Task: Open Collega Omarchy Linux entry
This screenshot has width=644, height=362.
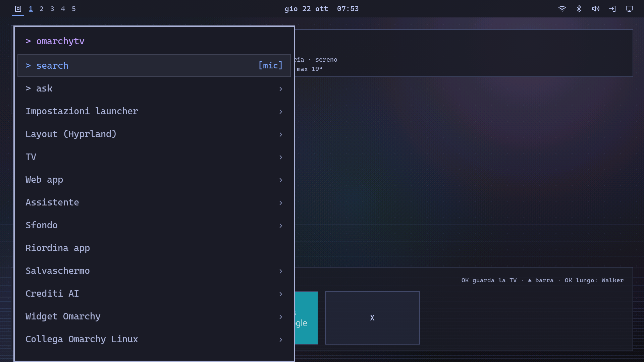Action: pyautogui.click(x=154, y=339)
